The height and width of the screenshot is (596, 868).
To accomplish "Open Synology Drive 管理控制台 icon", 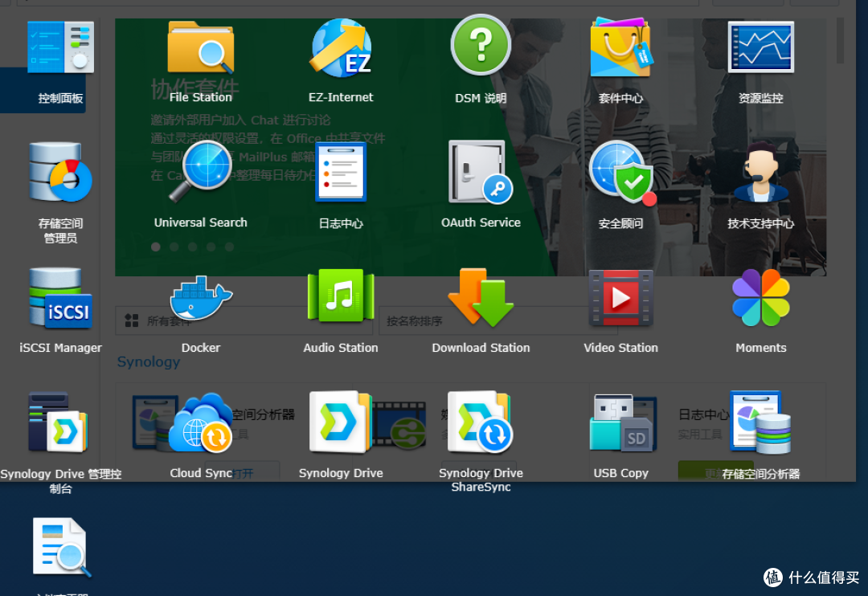I will 58,423.
